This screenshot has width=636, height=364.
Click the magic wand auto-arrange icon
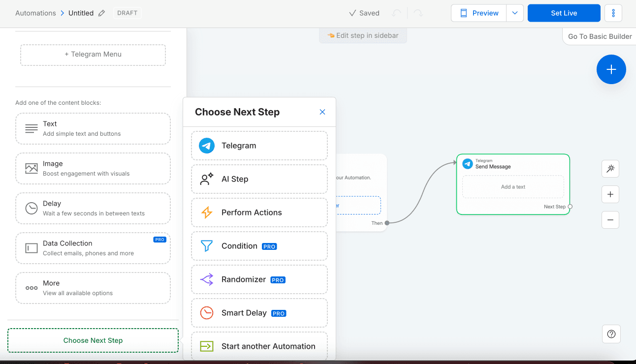click(610, 169)
